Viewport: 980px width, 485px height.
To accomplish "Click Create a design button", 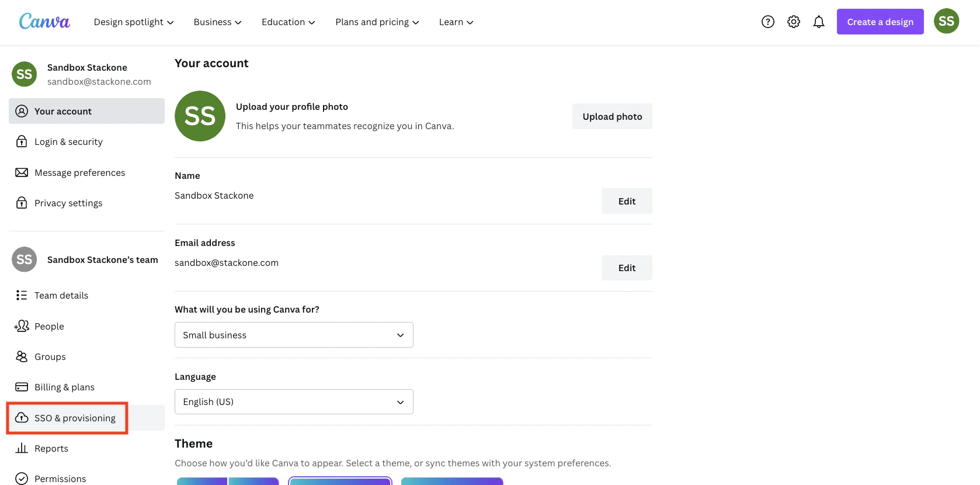I will tap(880, 22).
